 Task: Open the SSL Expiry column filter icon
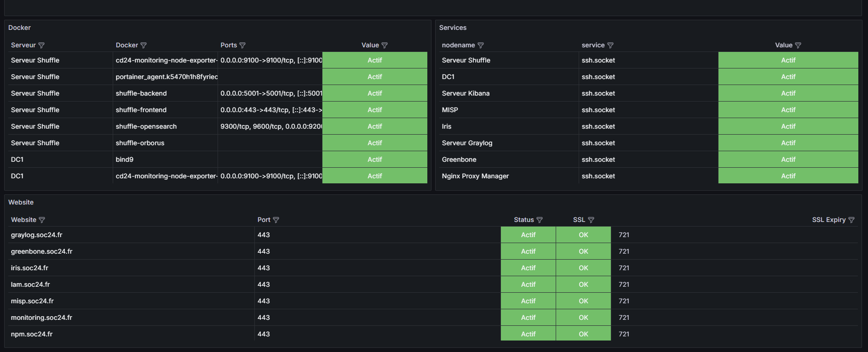point(851,220)
